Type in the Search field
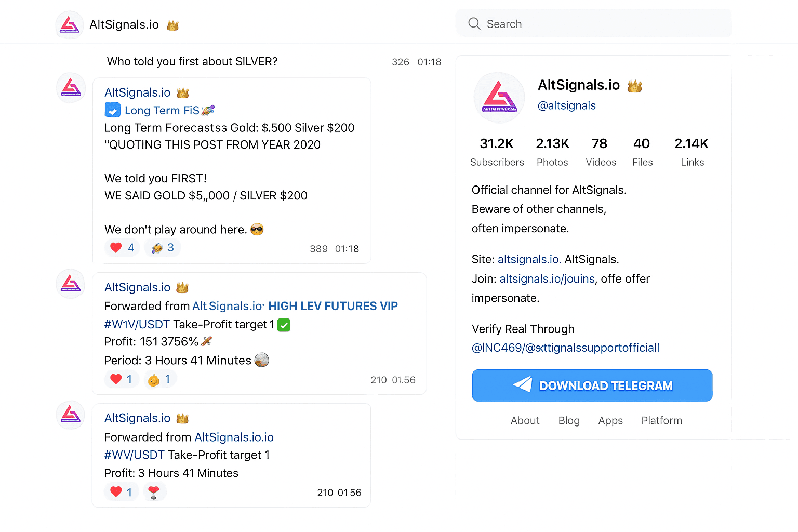This screenshot has width=798, height=532. tap(603, 24)
